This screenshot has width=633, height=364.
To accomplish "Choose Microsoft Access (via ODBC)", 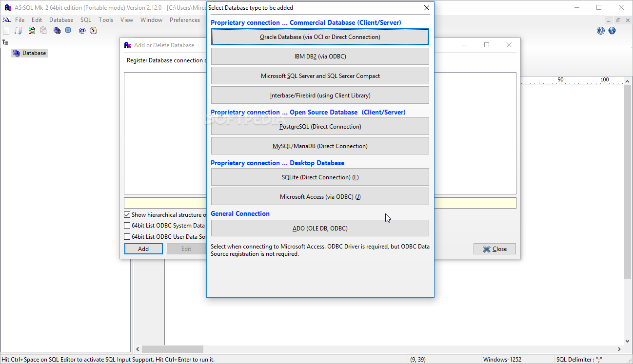I will 320,197.
